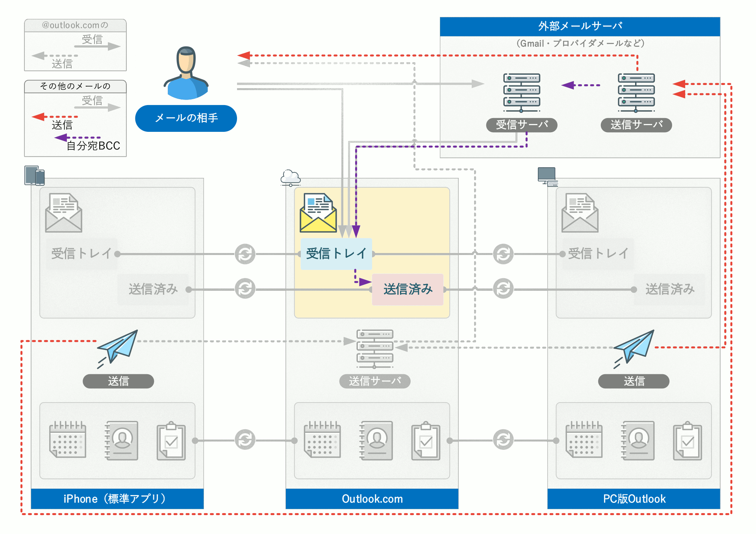Image resolution: width=756 pixels, height=534 pixels.
Task: Click the iPhone（標準アプリ） footer label
Action: click(117, 499)
